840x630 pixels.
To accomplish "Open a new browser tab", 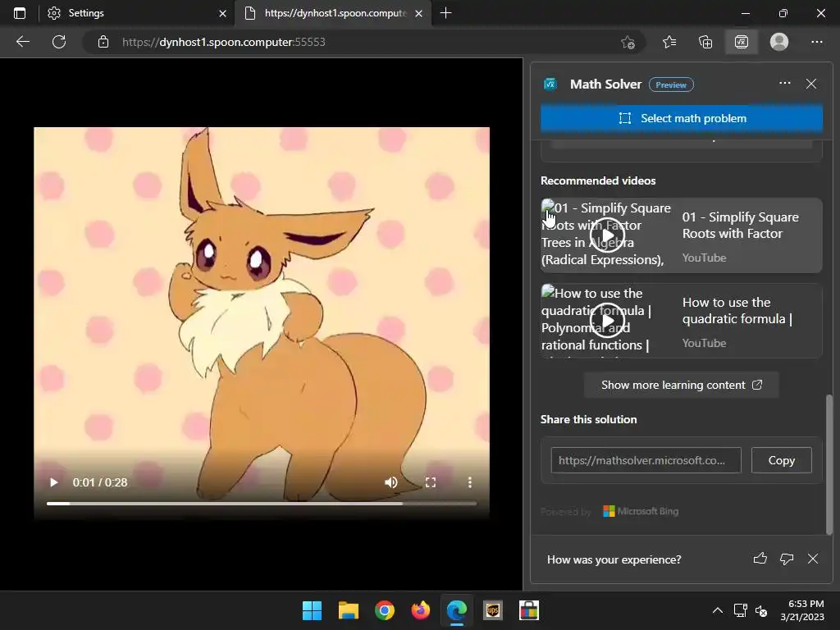I will 446,13.
